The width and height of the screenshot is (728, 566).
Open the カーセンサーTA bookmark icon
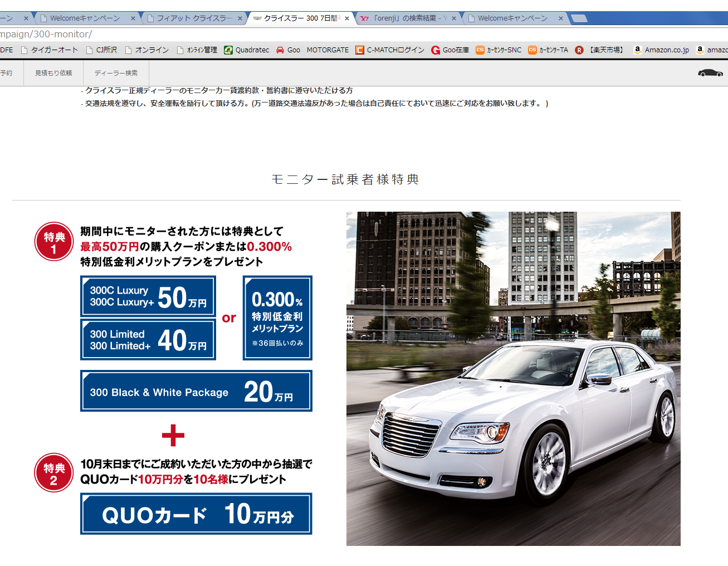[532, 50]
